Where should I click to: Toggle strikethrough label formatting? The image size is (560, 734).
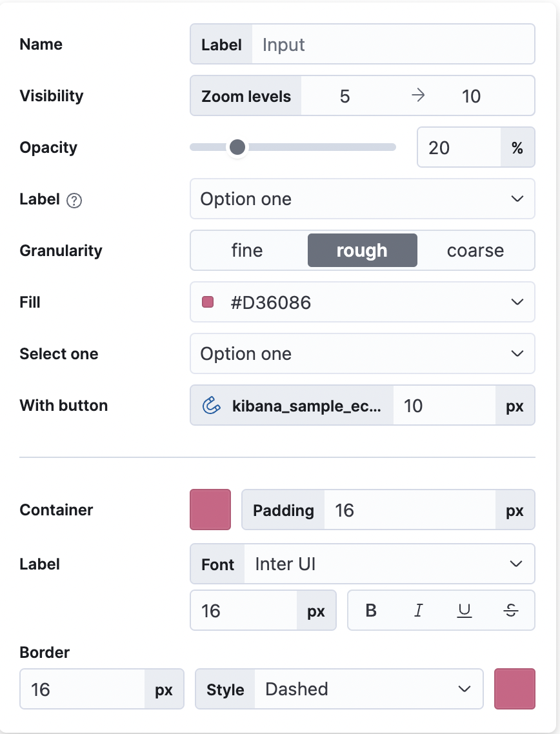point(512,610)
